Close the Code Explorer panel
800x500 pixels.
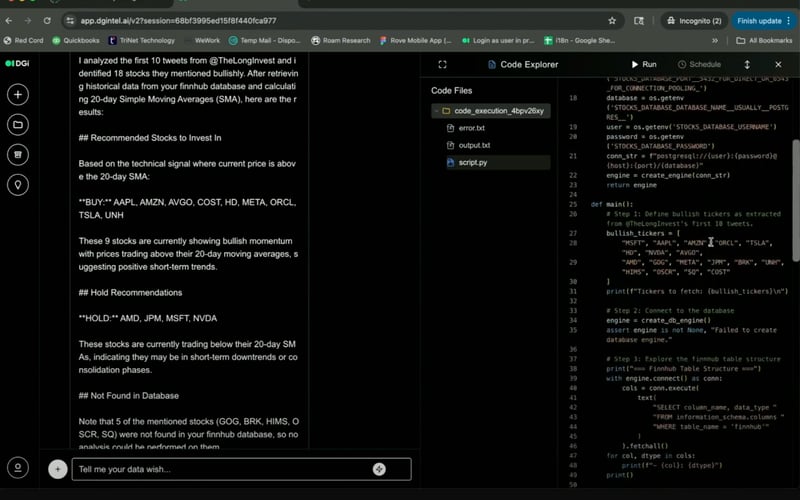(778, 64)
